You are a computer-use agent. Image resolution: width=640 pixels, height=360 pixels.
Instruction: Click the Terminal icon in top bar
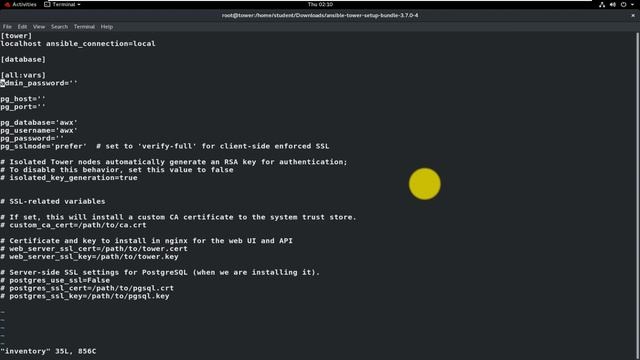pyautogui.click(x=47, y=4)
